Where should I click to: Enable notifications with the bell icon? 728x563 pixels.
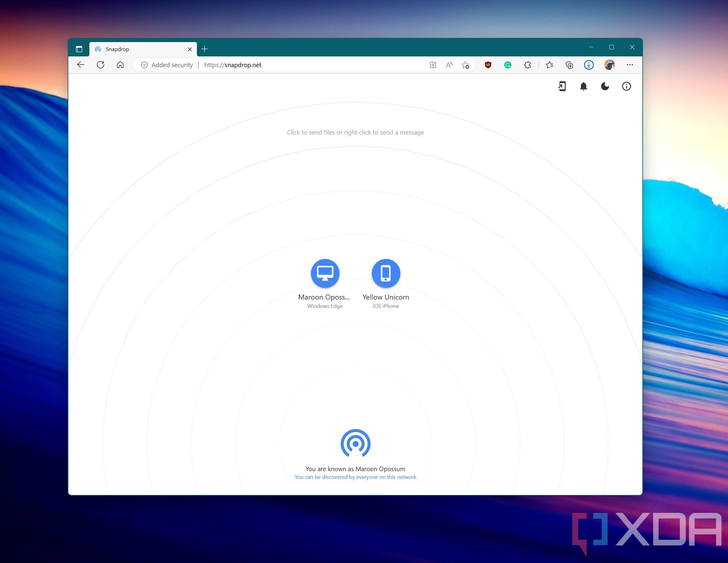pyautogui.click(x=583, y=86)
